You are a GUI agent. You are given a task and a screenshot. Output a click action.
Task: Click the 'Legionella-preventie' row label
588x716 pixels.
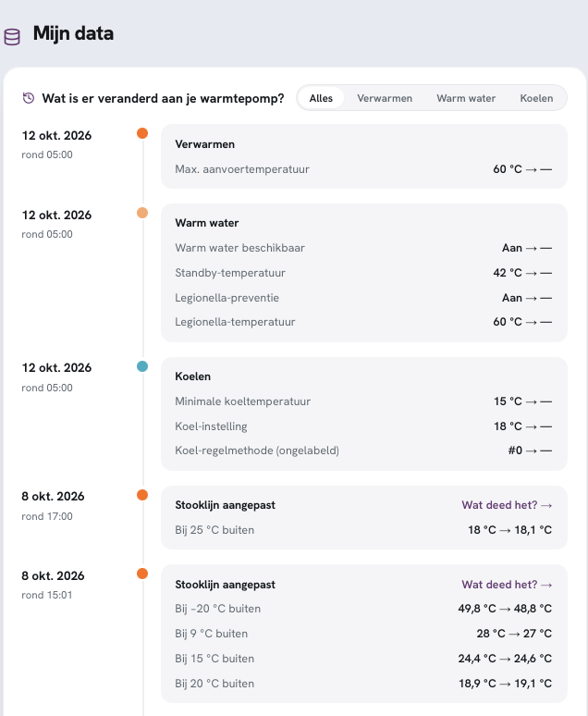[227, 298]
